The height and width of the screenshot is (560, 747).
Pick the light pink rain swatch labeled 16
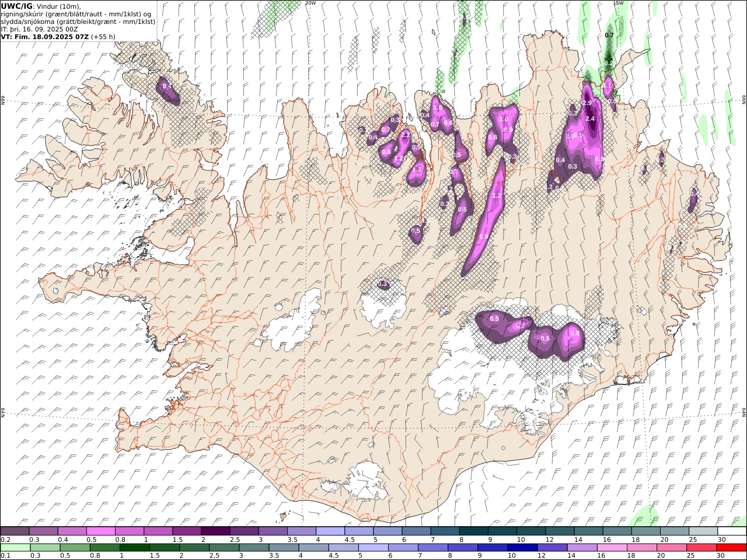click(x=612, y=548)
